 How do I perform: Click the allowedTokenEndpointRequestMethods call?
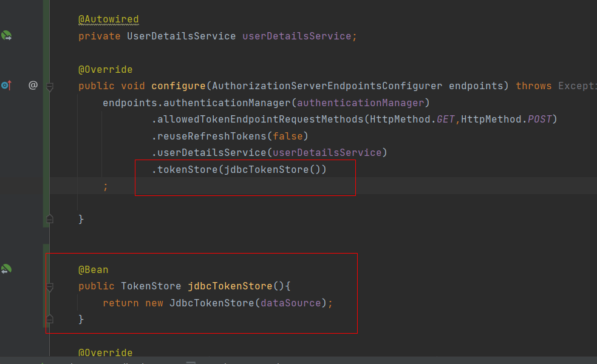coord(261,120)
